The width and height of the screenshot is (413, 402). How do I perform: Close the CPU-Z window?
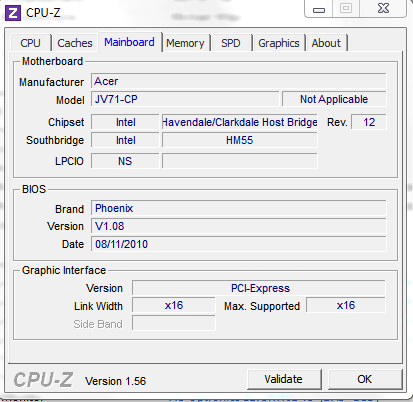383,8
